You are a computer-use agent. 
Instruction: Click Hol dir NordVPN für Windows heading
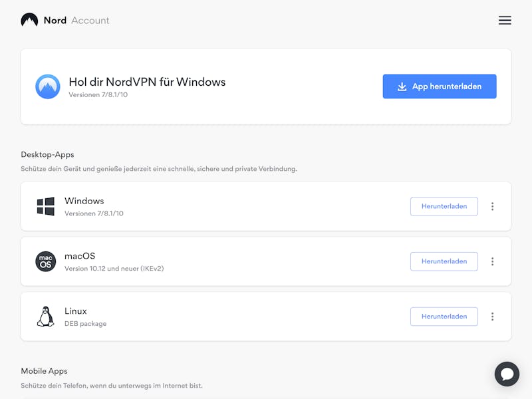[147, 82]
